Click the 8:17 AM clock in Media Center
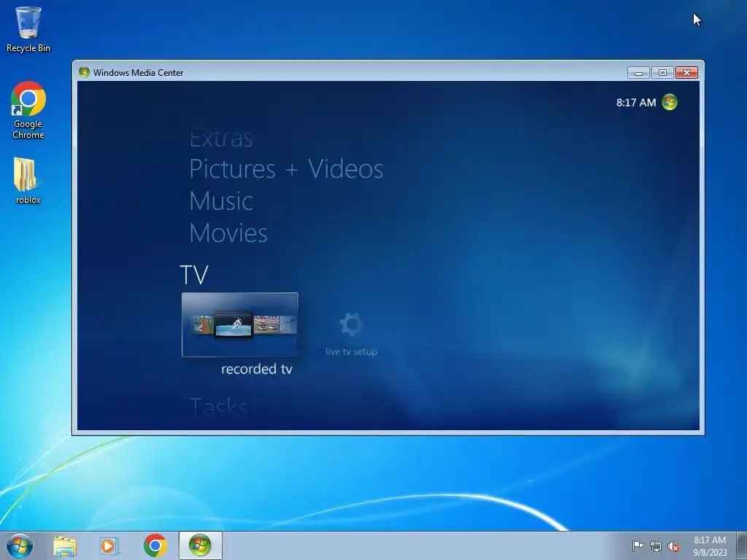Screen dimensions: 747x560 [635, 102]
